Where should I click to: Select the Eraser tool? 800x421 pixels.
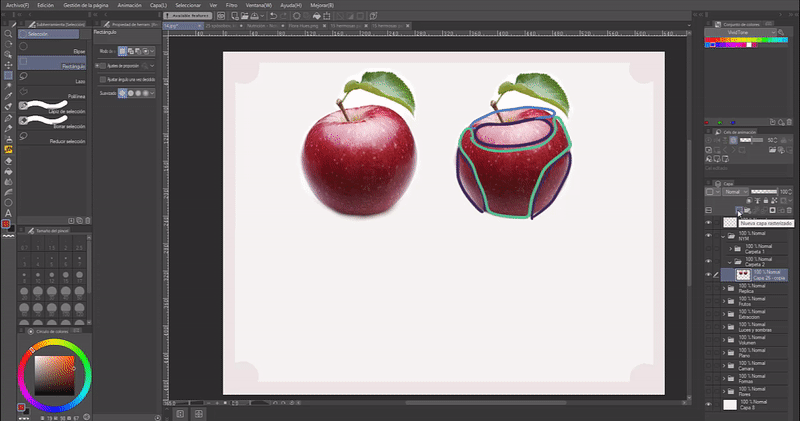tap(8, 159)
